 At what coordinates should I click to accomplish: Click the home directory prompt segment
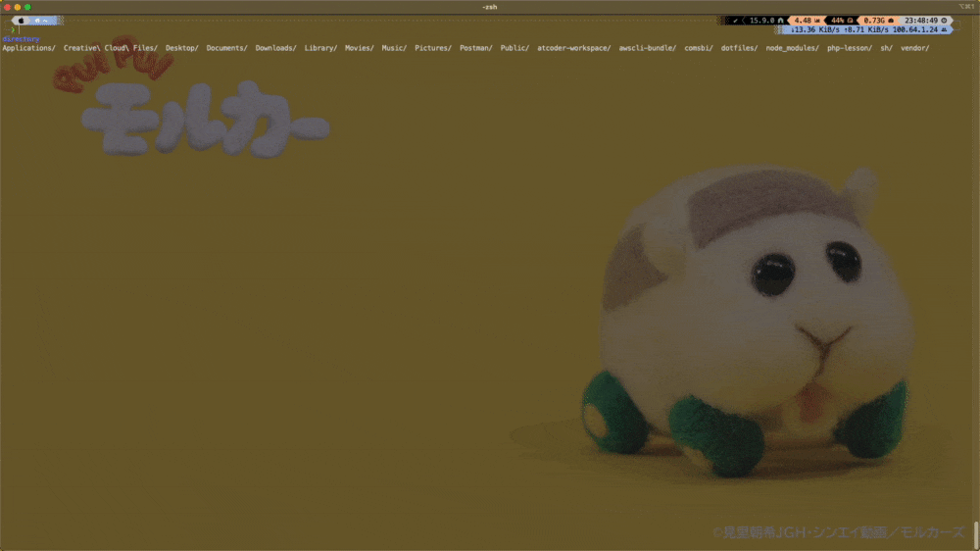(x=41, y=21)
